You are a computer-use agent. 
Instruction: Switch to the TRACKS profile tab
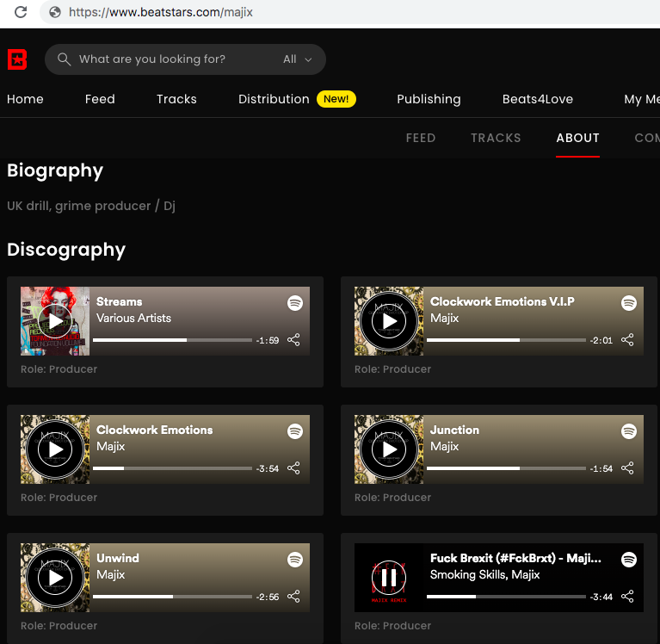pos(496,138)
